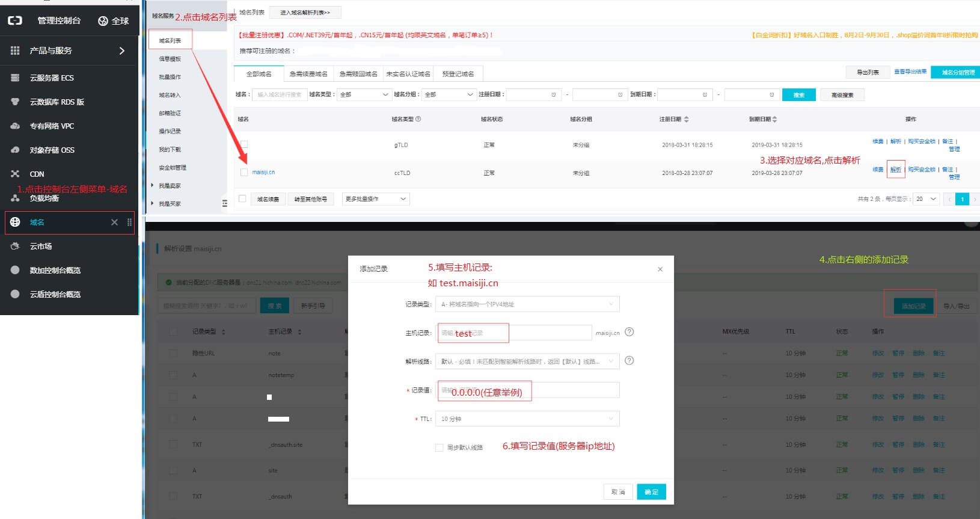Expand the 我是买家 tree item
Viewport: 980px width, 519px height.
pyautogui.click(x=153, y=203)
